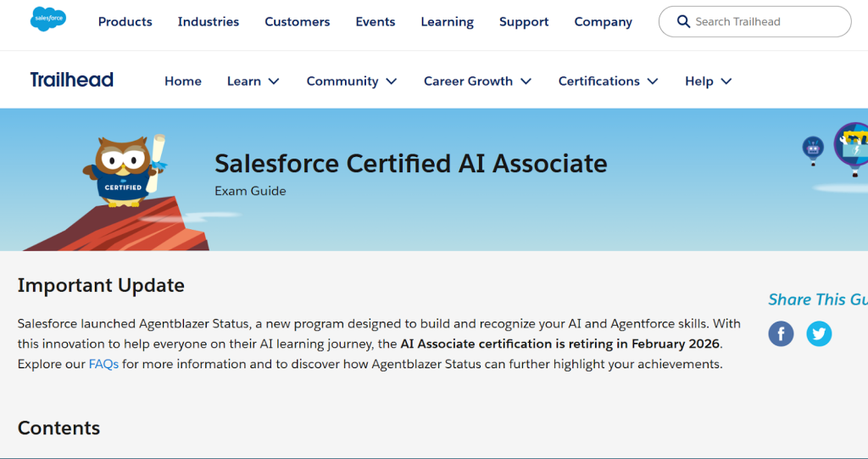Expand the Learn dropdown chevron
Viewport: 868px width, 459px height.
coord(274,81)
